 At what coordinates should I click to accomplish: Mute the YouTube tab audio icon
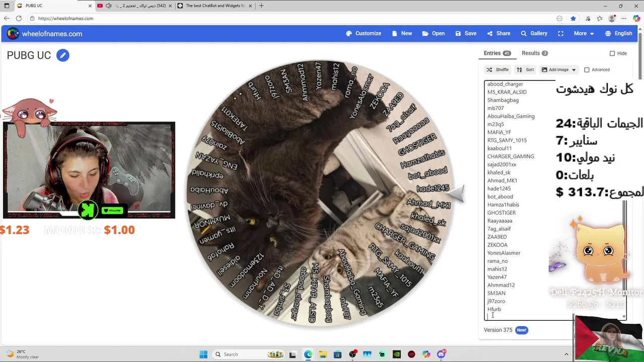[x=108, y=6]
